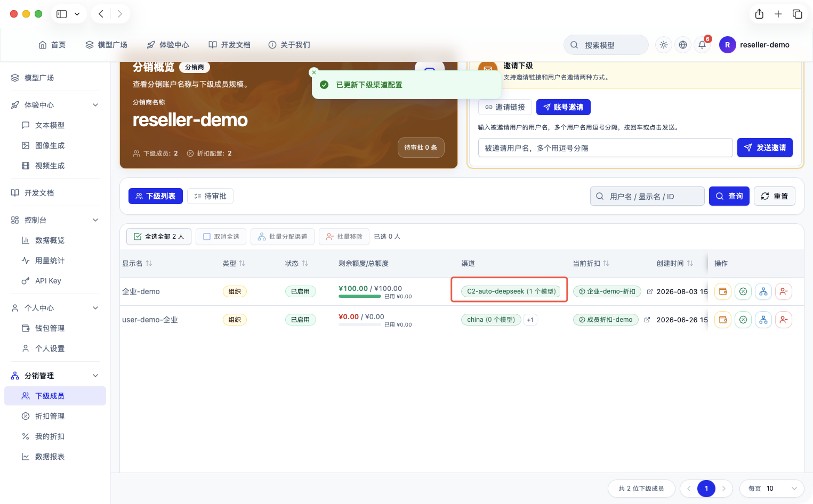
Task: Open 折扣管理 in sidebar
Action: point(55,416)
